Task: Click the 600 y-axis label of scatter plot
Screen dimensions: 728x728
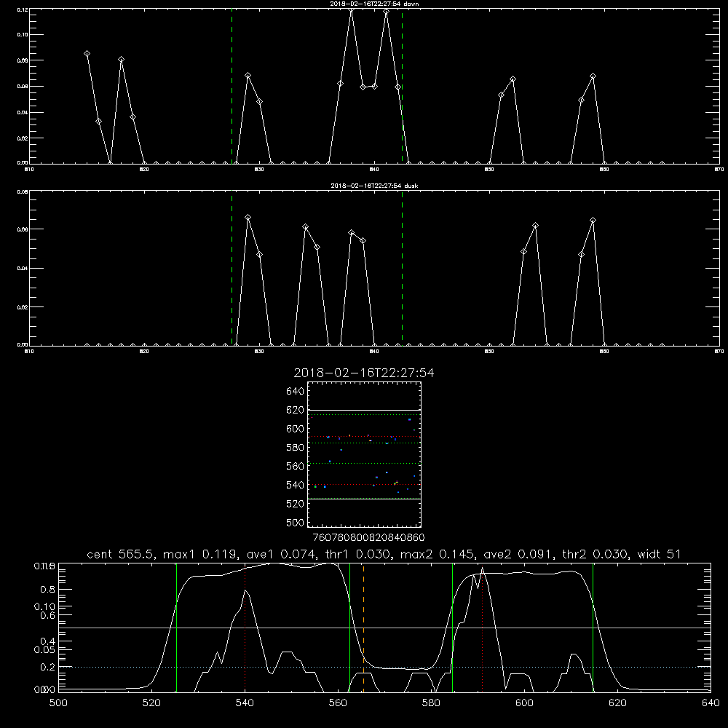Action: (296, 429)
